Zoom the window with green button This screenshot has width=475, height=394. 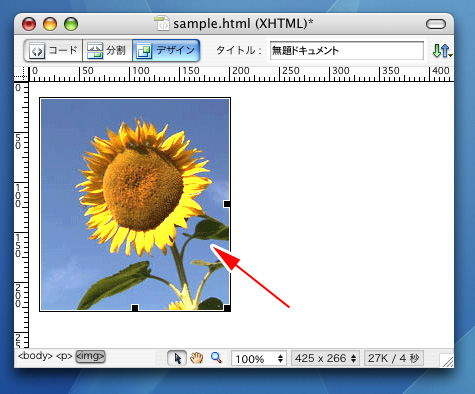coord(71,24)
